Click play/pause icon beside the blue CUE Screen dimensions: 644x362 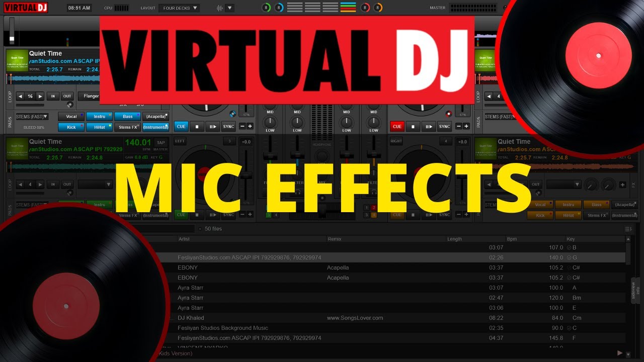coord(212,127)
